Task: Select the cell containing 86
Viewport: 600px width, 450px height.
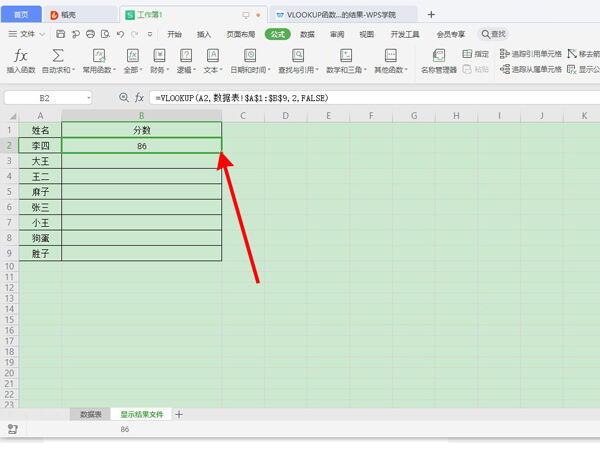Action: point(142,146)
